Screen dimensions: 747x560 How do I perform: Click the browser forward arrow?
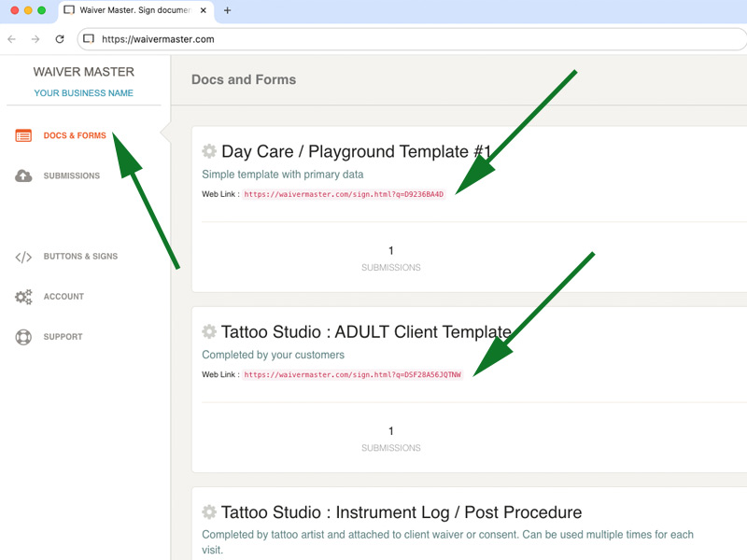35,39
